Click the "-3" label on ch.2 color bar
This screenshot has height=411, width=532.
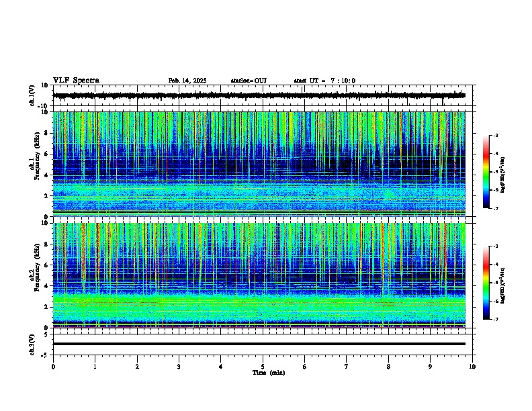(495, 246)
